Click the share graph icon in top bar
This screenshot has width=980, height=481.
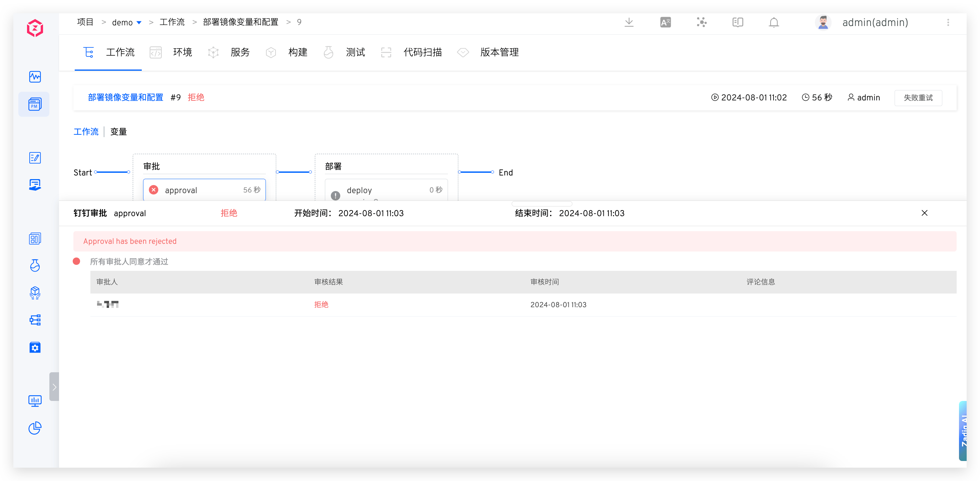pyautogui.click(x=701, y=22)
